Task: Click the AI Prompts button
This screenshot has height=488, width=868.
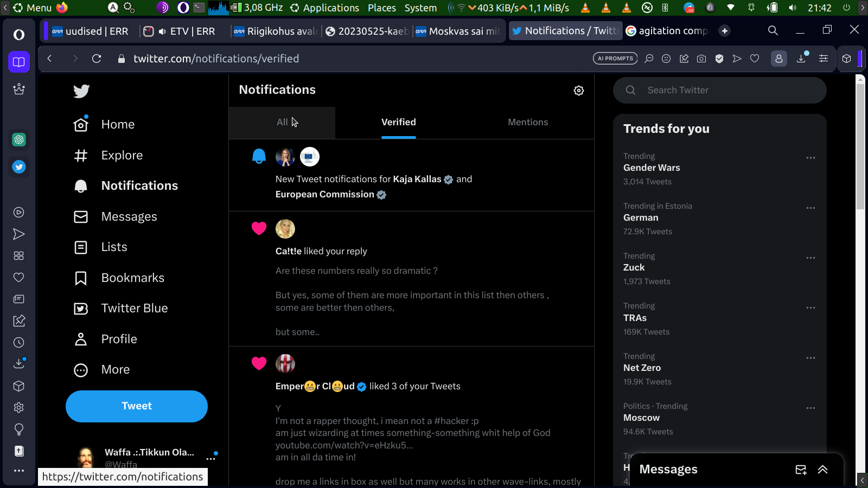Action: click(x=615, y=59)
